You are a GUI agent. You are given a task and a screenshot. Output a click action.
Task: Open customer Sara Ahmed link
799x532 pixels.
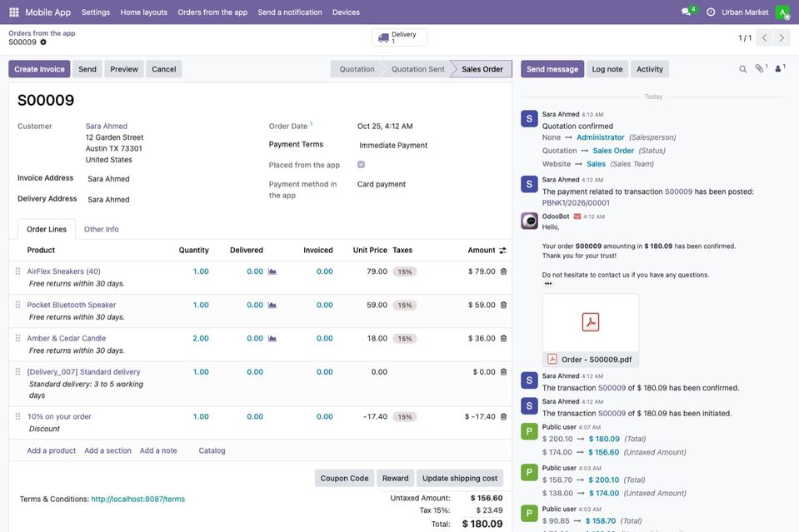[107, 127]
